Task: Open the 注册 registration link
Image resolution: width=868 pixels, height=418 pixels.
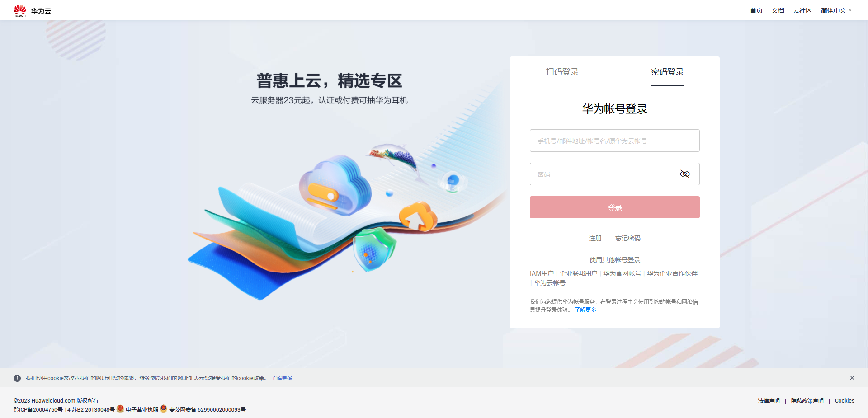Action: pyautogui.click(x=595, y=238)
